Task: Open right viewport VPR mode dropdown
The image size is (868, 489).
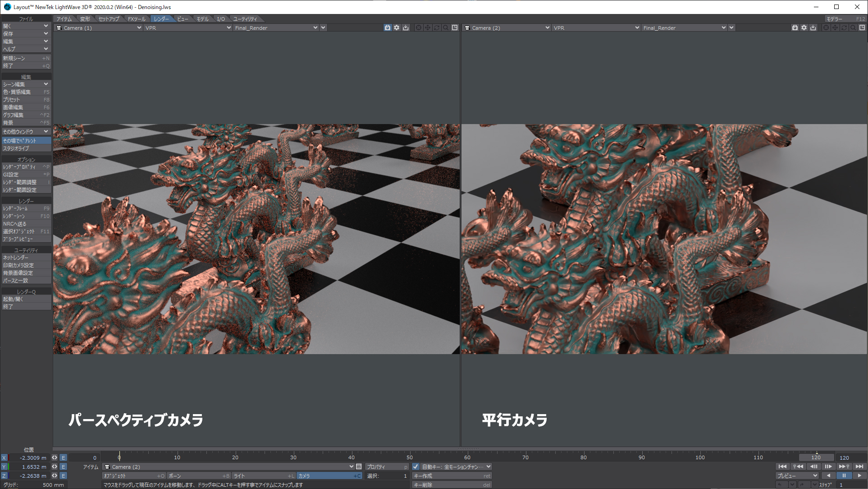Action: pos(597,28)
